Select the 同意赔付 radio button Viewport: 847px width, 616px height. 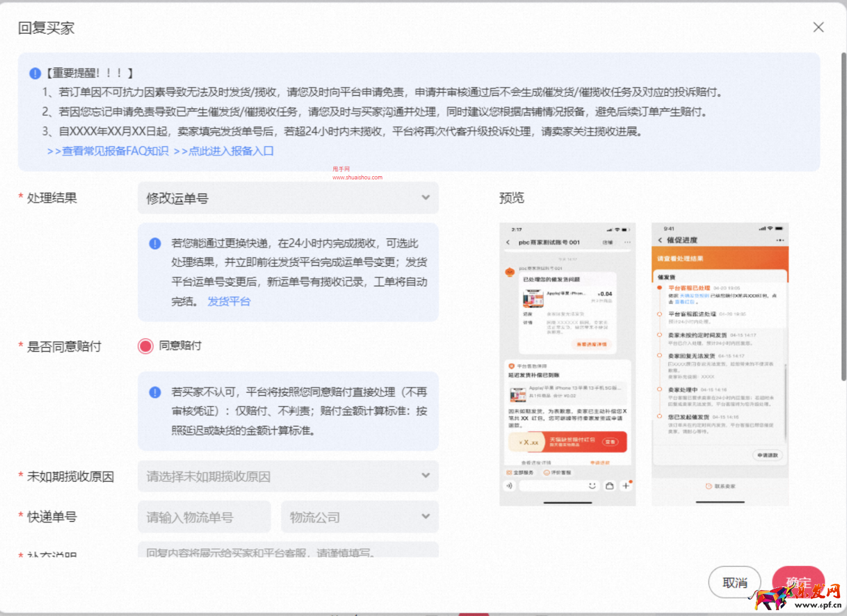coord(146,346)
